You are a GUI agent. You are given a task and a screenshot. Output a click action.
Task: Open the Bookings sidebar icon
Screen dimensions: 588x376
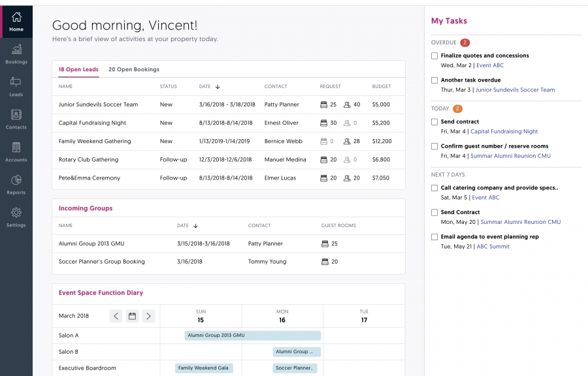tap(16, 54)
